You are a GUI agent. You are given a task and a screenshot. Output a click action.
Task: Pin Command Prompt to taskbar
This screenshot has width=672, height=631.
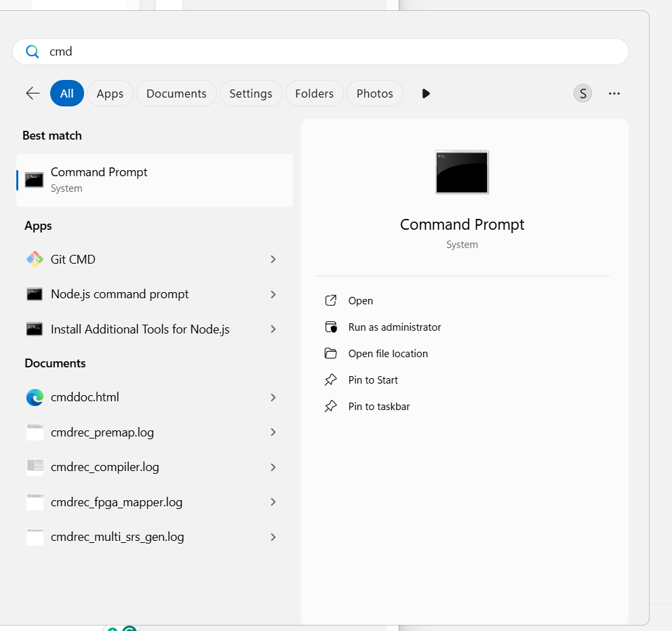click(x=378, y=407)
